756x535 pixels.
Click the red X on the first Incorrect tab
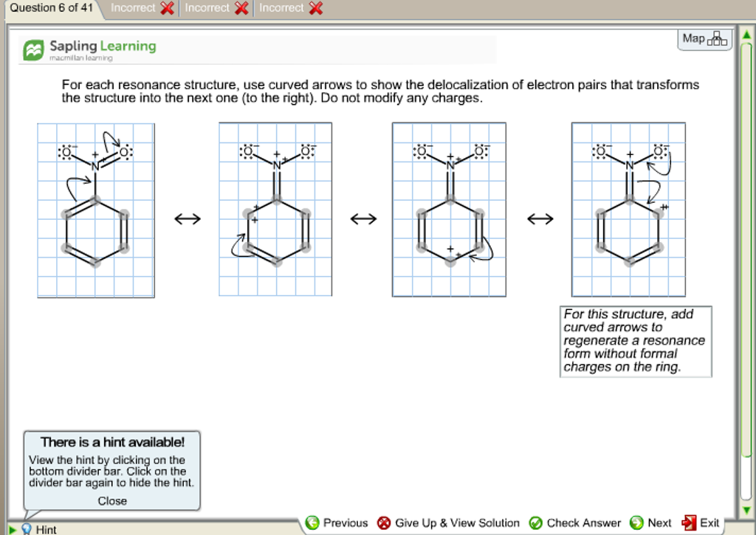click(x=168, y=8)
